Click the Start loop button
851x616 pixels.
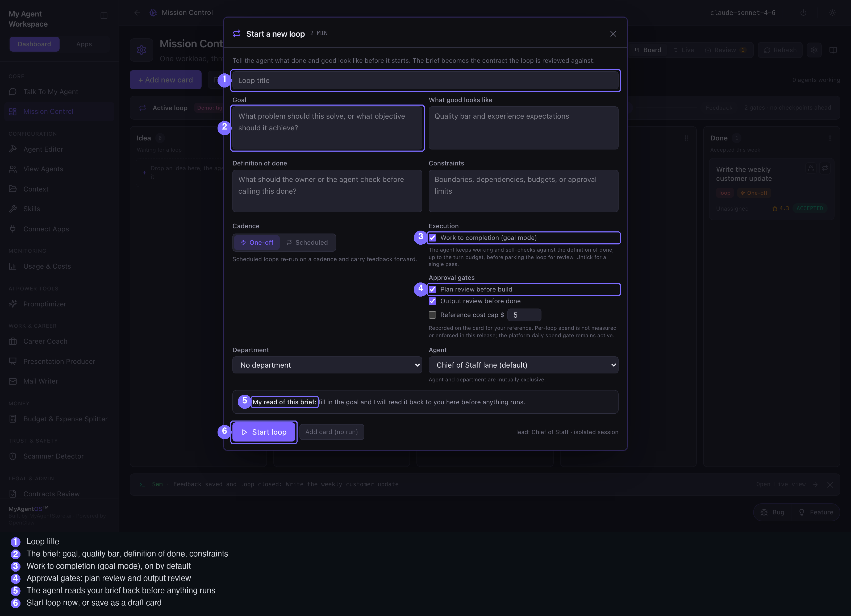(x=264, y=432)
